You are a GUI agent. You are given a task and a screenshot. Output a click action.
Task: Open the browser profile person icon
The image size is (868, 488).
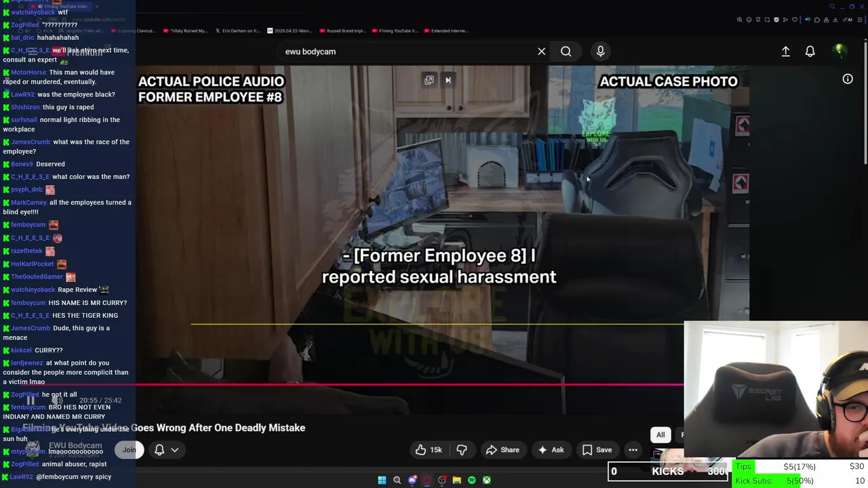[826, 20]
